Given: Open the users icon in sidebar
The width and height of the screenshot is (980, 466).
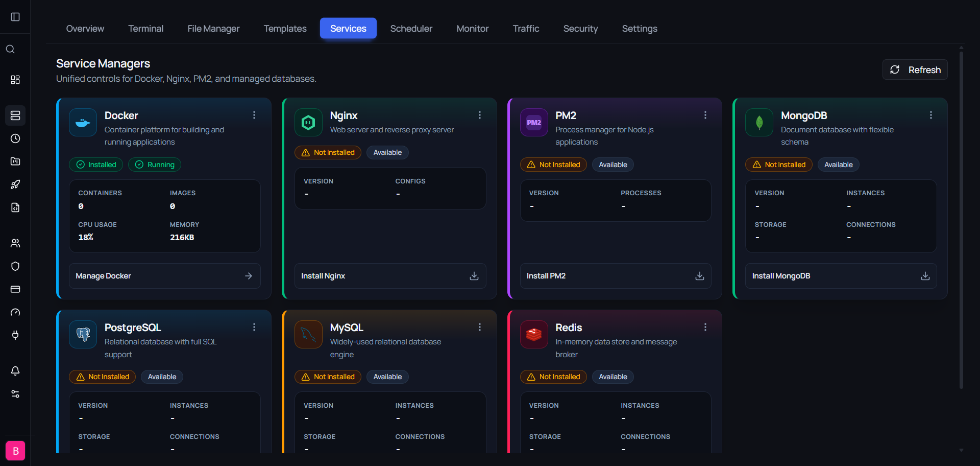Looking at the screenshot, I should 15,243.
